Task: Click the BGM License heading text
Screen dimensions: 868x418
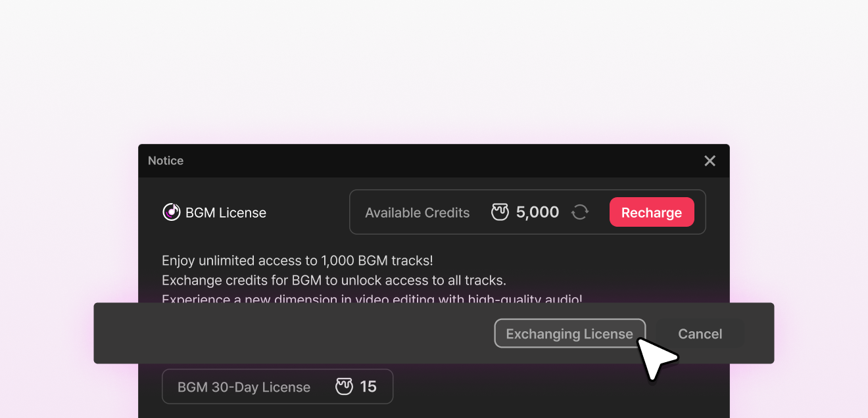Action: tap(226, 213)
